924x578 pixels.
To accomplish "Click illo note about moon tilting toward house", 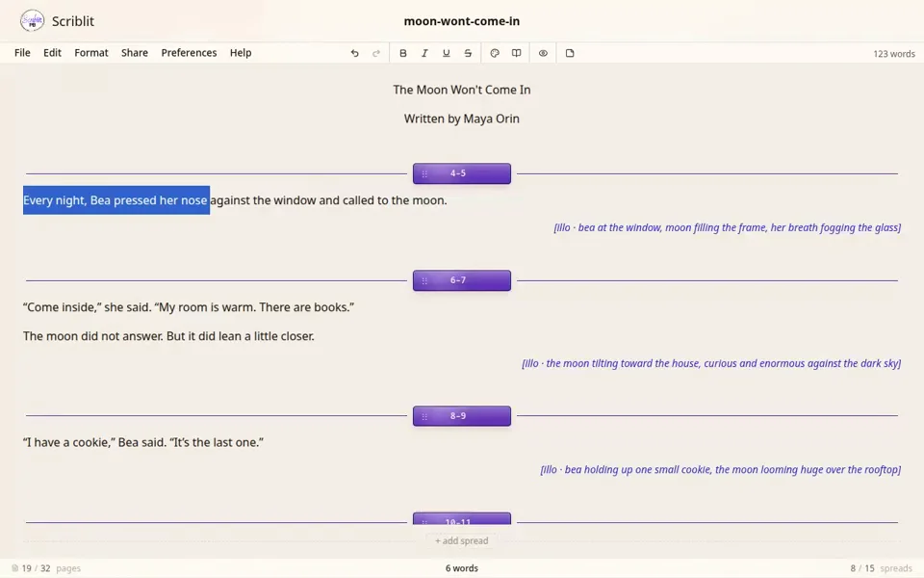I will tap(711, 363).
